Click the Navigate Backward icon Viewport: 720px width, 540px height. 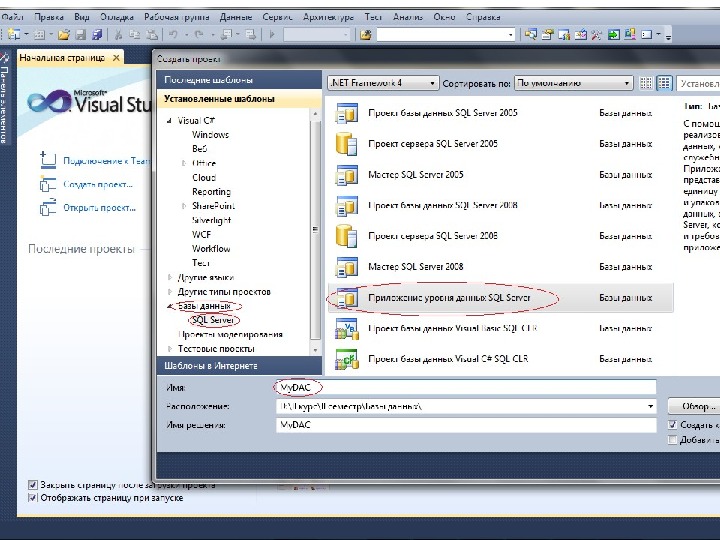(x=227, y=34)
